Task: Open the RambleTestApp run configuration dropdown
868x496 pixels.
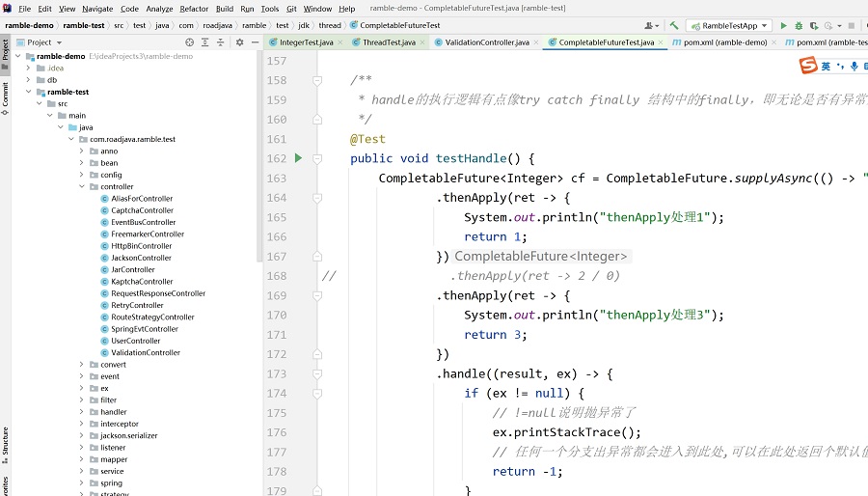Action: pyautogui.click(x=730, y=25)
